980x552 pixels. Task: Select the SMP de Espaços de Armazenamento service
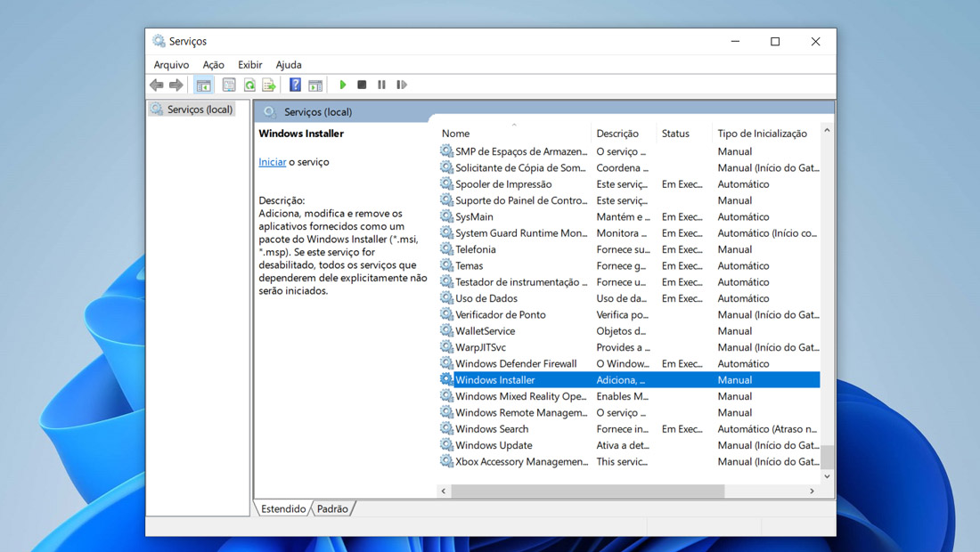coord(630,151)
